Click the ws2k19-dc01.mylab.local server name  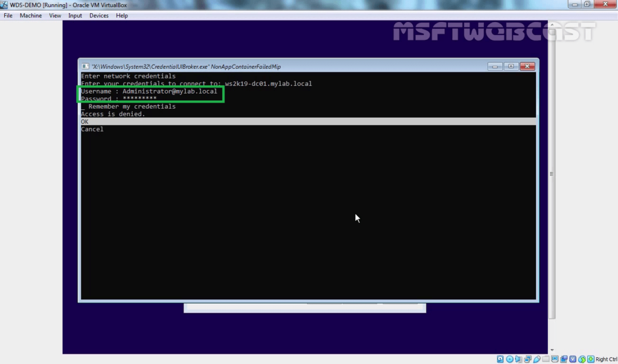click(x=269, y=84)
